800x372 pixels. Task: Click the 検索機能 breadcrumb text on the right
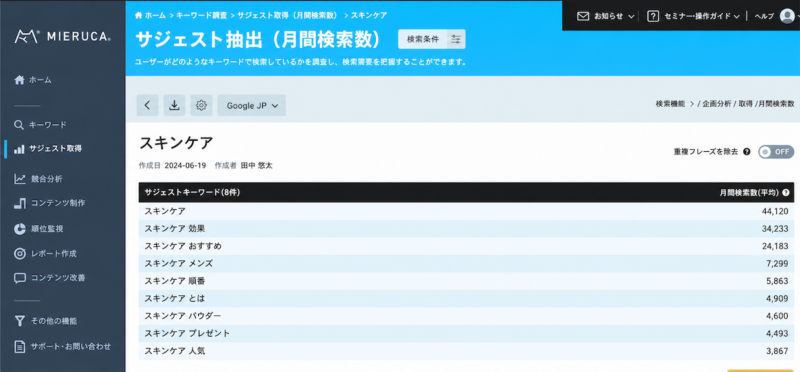coord(670,104)
